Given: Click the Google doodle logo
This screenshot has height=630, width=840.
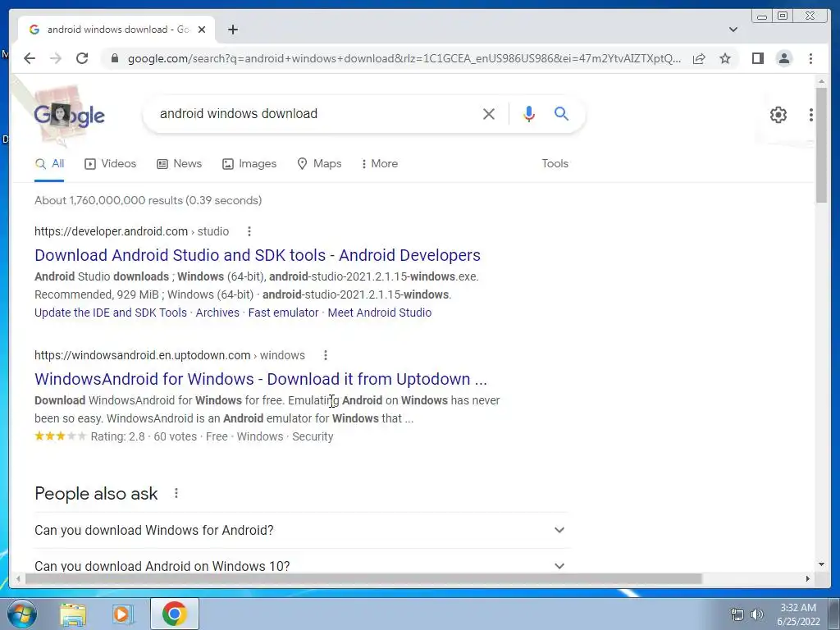Looking at the screenshot, I should 70,115.
